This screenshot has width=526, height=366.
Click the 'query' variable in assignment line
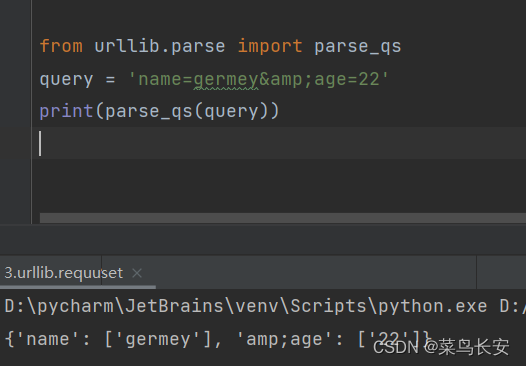tap(66, 80)
